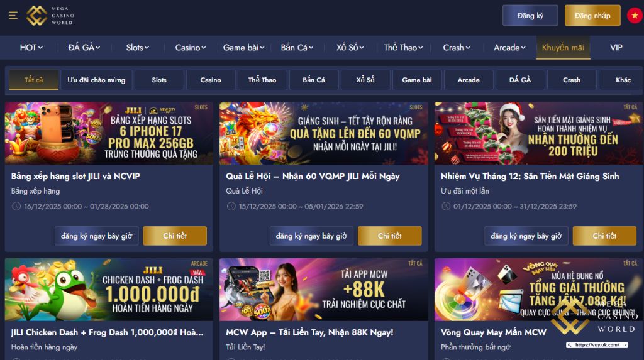Viewport: 644px width, 360px height.
Task: Open the VIP menu item
Action: [616, 48]
